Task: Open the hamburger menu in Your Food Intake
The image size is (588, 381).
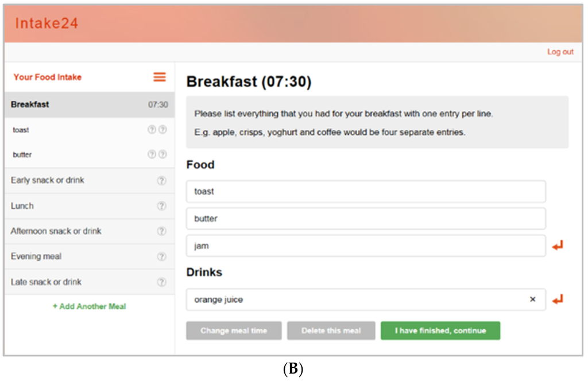Action: (160, 77)
